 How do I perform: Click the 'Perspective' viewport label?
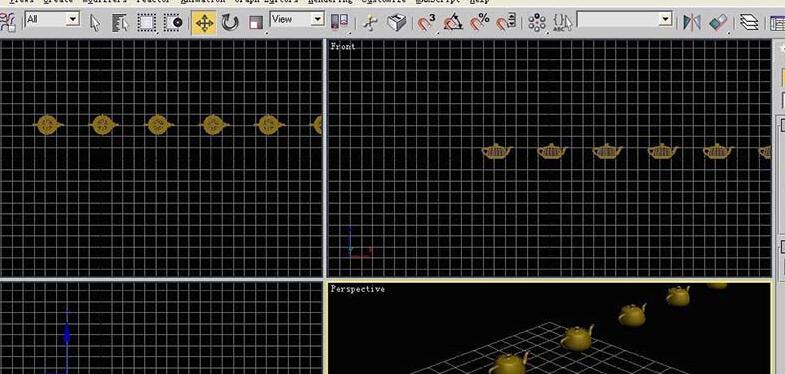357,289
